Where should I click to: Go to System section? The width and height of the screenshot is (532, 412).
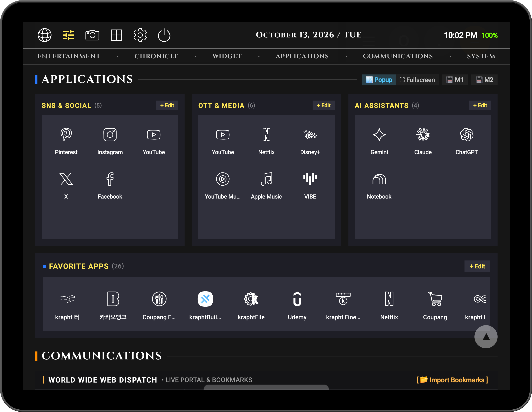point(481,56)
